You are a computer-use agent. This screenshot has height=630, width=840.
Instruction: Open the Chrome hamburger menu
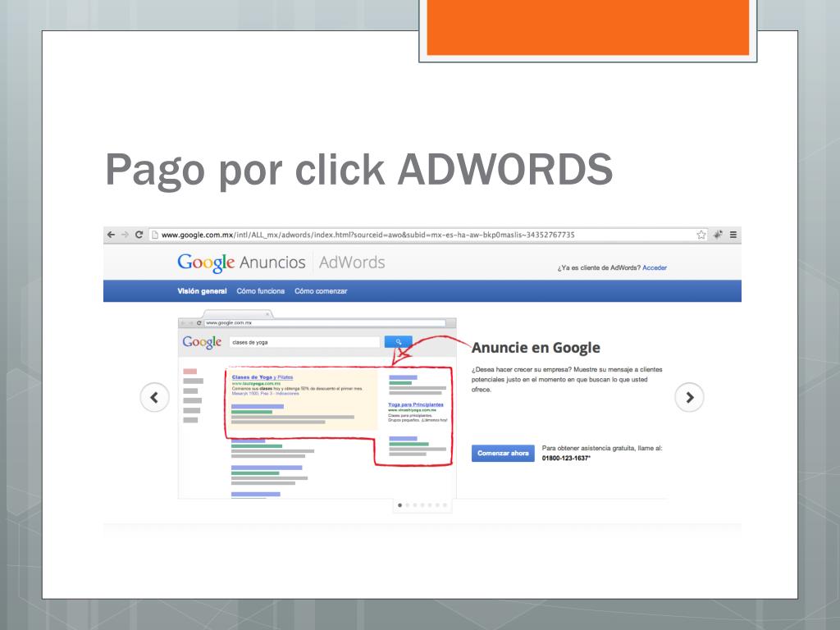tap(733, 235)
